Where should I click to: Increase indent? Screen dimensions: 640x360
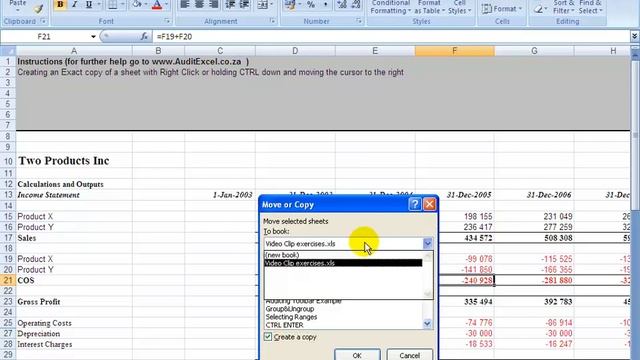coord(244,5)
